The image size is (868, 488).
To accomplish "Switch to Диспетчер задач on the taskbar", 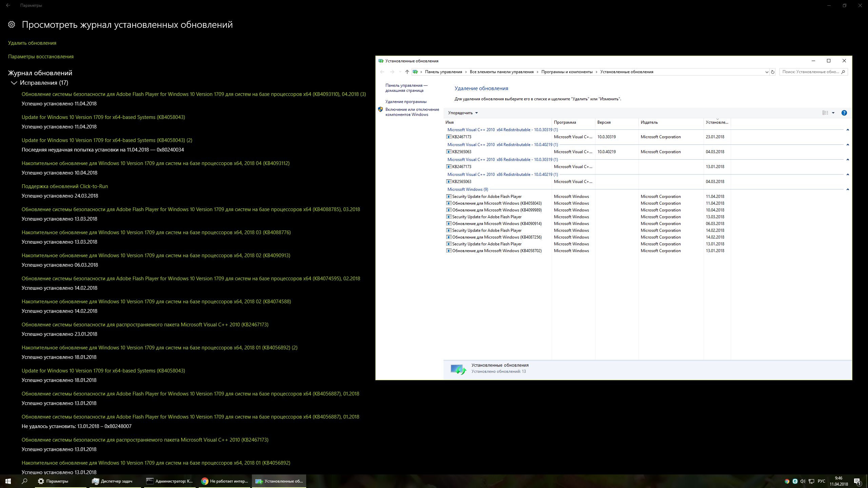I will (115, 481).
